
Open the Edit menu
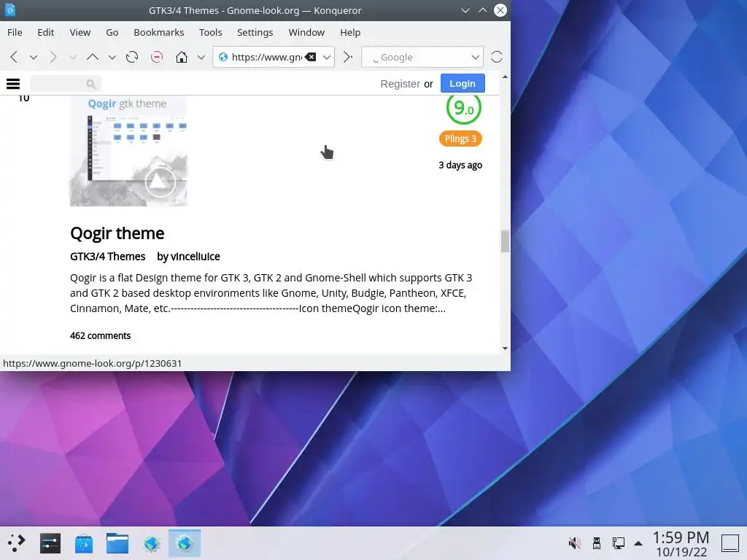(46, 32)
